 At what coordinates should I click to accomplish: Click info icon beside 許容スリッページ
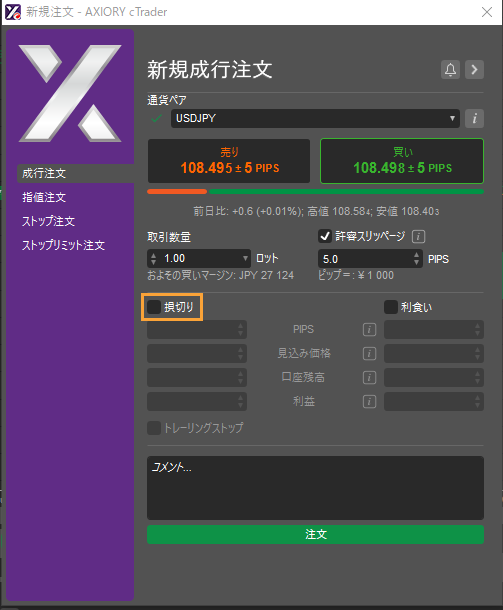(x=419, y=236)
